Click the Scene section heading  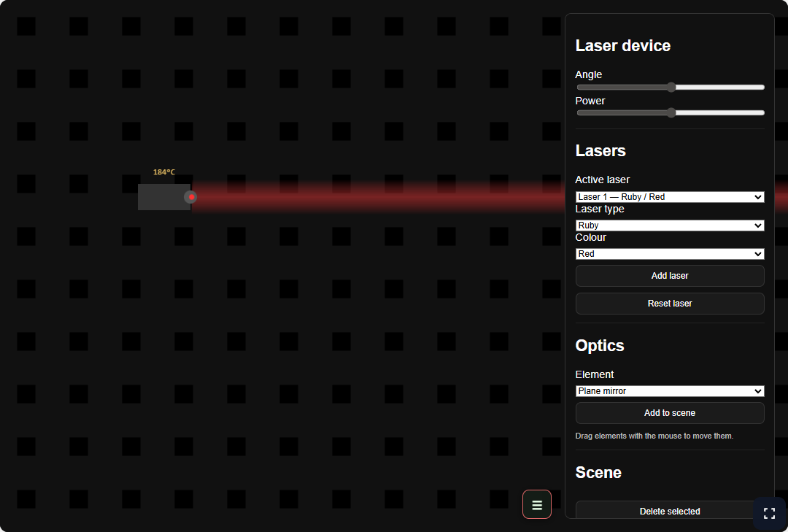pos(598,473)
